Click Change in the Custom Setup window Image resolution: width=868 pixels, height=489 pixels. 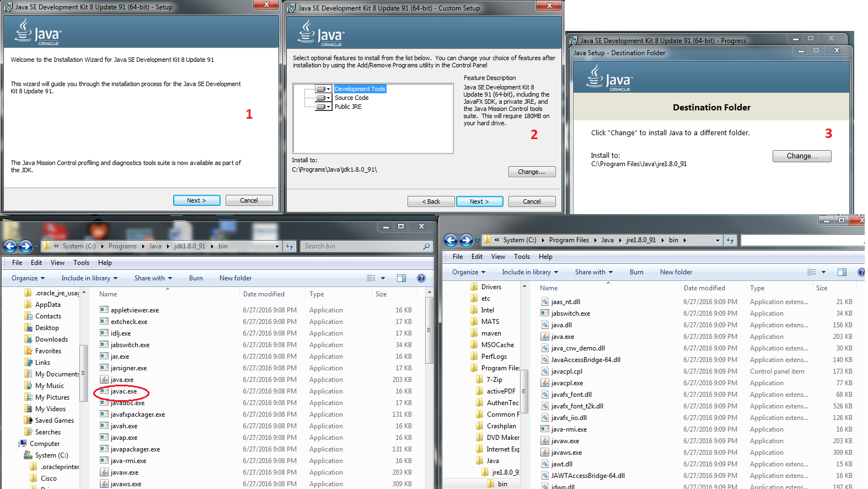(x=532, y=172)
